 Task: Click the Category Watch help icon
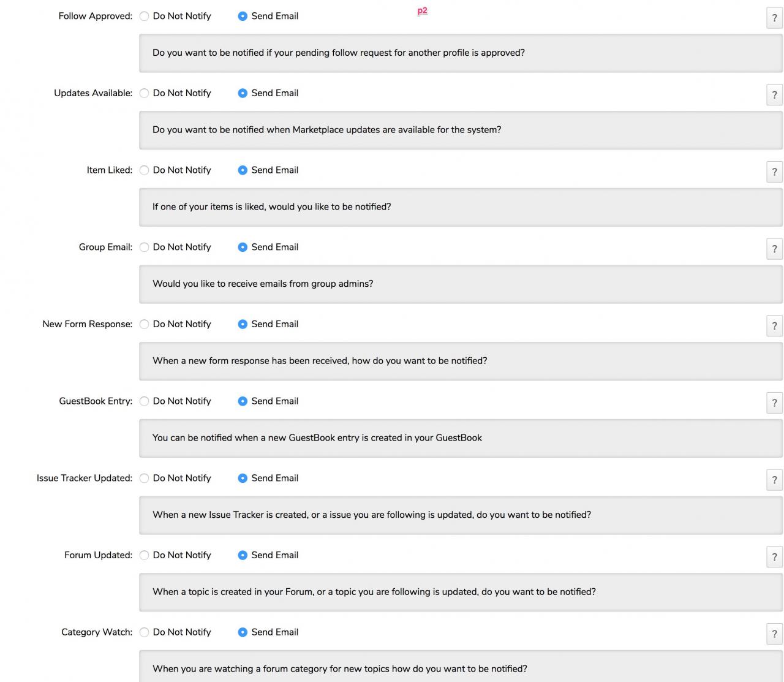click(774, 634)
